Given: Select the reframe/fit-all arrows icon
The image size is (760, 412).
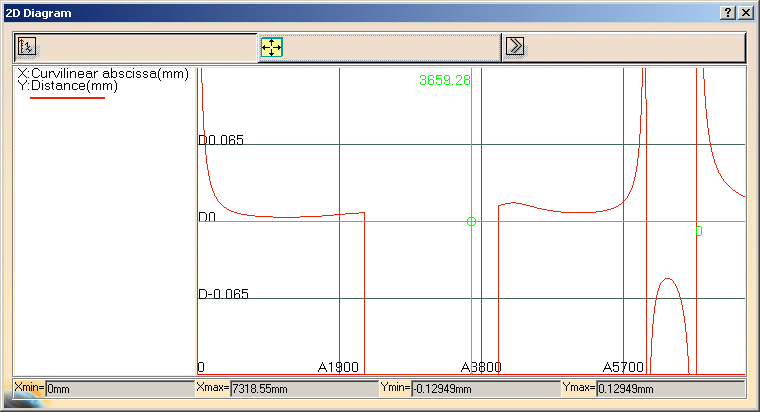Looking at the screenshot, I should click(x=271, y=47).
